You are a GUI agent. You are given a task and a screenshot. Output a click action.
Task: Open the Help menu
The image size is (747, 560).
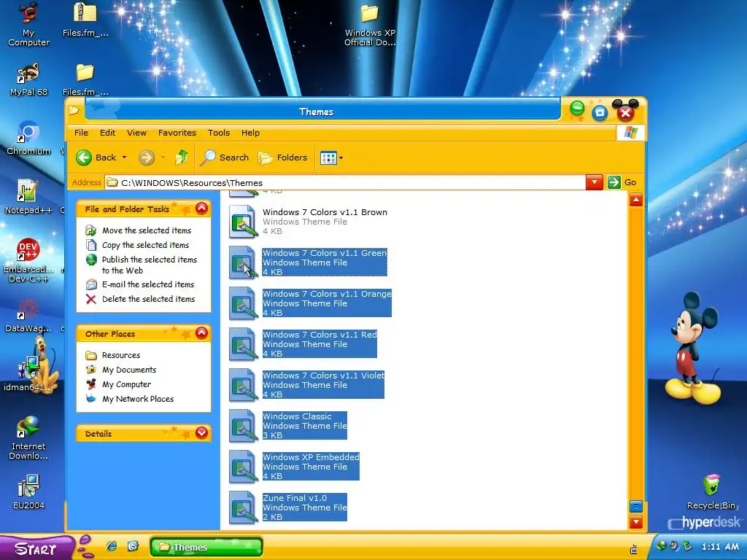(x=250, y=133)
